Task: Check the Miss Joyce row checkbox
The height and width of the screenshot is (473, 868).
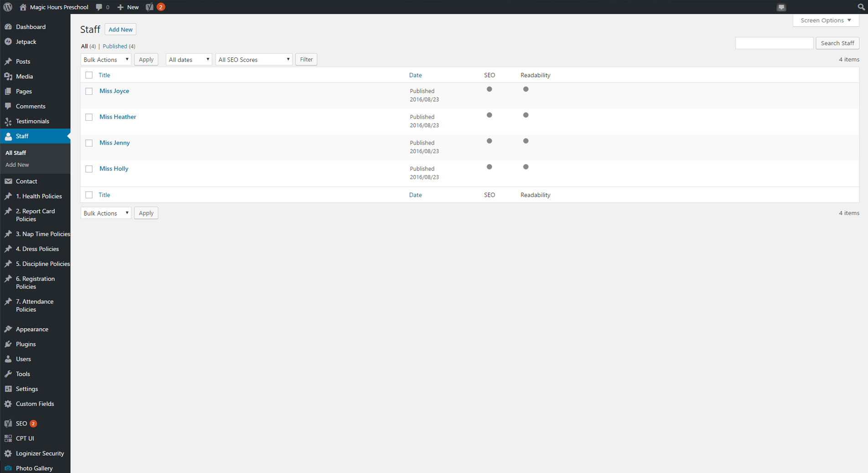Action: point(89,91)
